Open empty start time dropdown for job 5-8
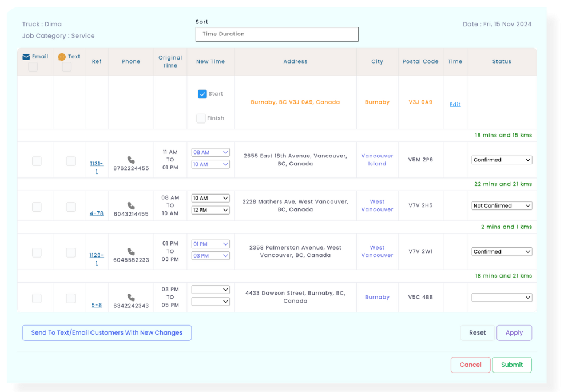Image resolution: width=572 pixels, height=392 pixels. click(x=210, y=290)
